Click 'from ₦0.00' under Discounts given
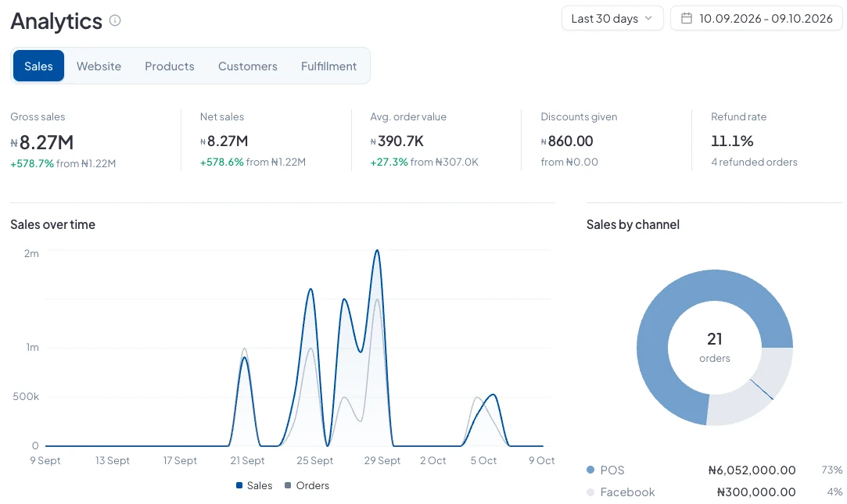Image resolution: width=847 pixels, height=504 pixels. point(569,162)
